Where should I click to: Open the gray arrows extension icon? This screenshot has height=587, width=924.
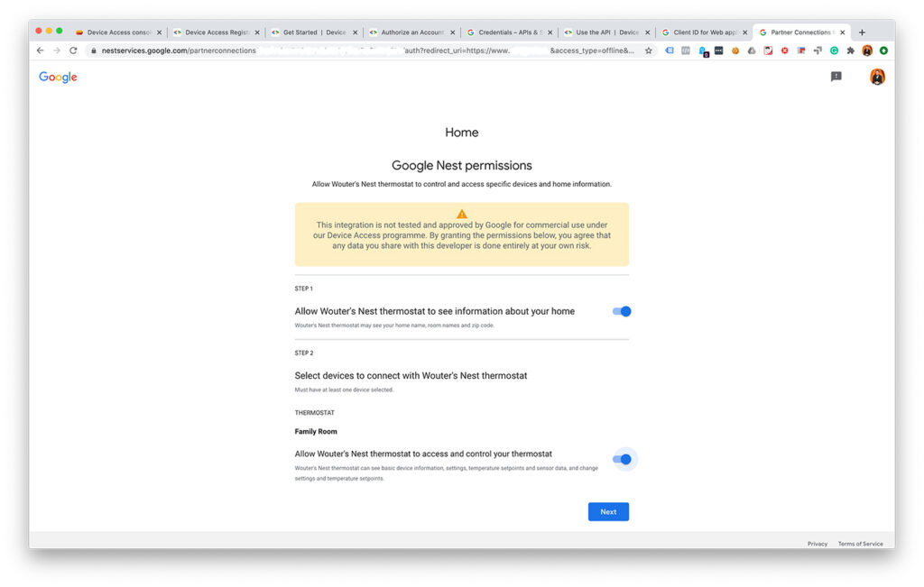[x=818, y=50]
